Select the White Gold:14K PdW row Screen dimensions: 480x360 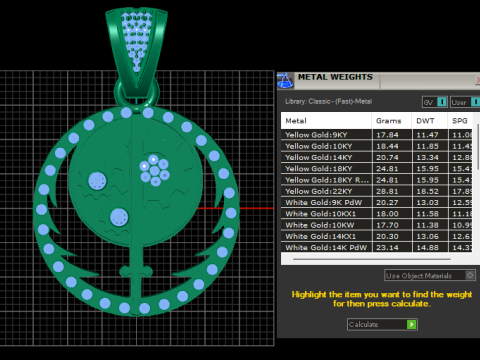coord(376,247)
